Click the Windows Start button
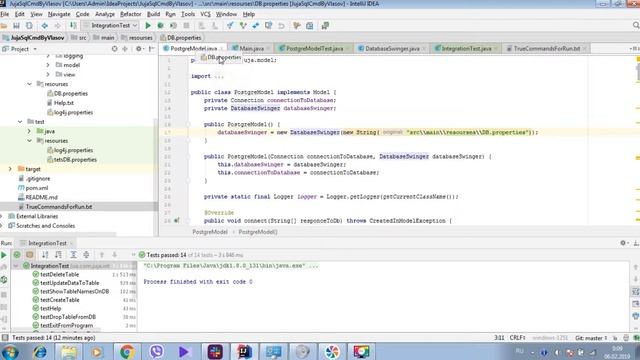The image size is (640, 360). pos(10,351)
